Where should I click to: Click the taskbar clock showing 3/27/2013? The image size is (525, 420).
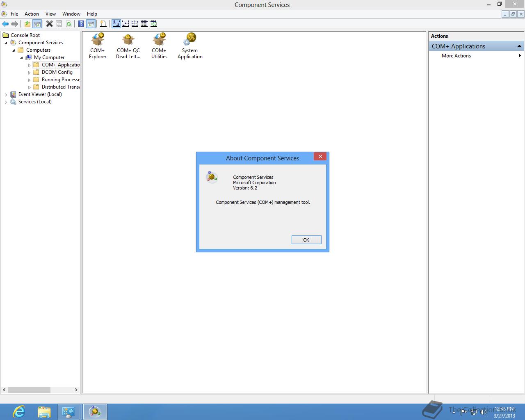point(504,412)
